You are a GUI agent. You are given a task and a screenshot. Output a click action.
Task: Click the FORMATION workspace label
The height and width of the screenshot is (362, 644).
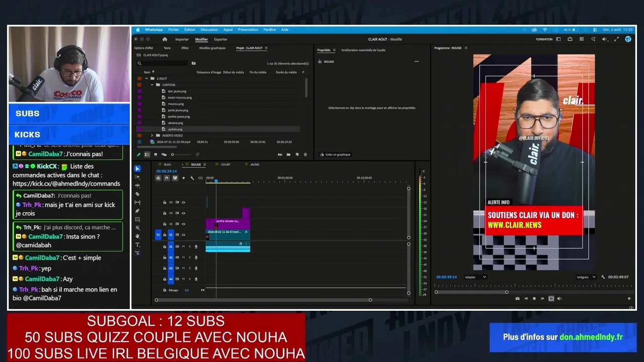[544, 39]
